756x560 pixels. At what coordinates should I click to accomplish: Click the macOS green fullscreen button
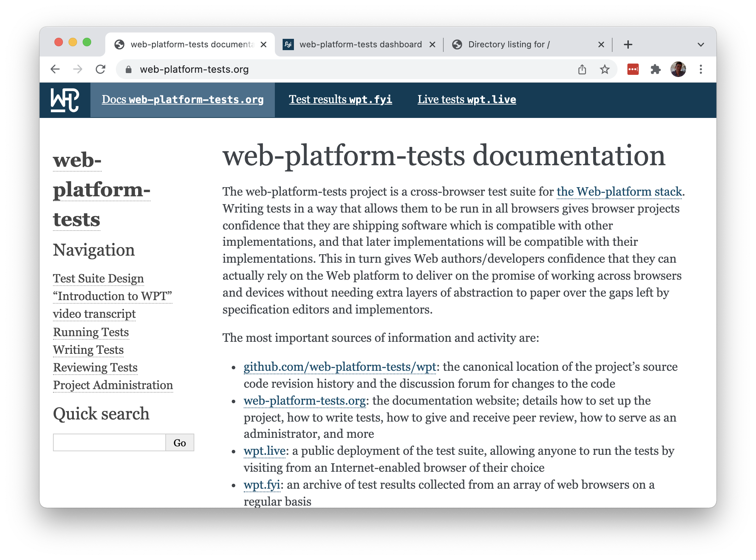(87, 42)
